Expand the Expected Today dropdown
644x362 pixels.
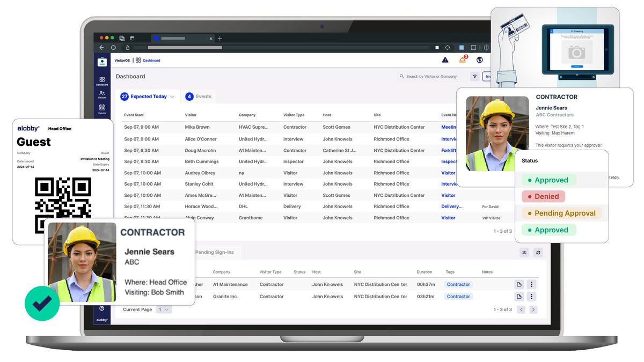point(172,97)
